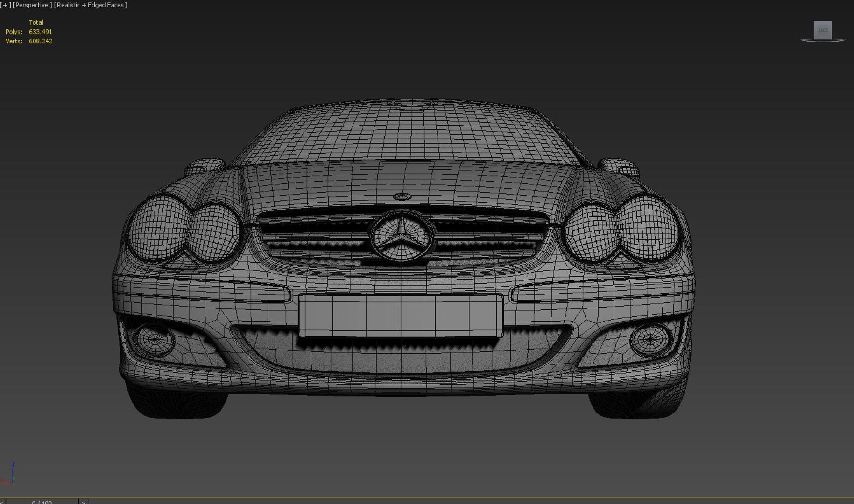The height and width of the screenshot is (504, 854).
Task: Open the [+] viewport general menu
Action: [x=6, y=5]
